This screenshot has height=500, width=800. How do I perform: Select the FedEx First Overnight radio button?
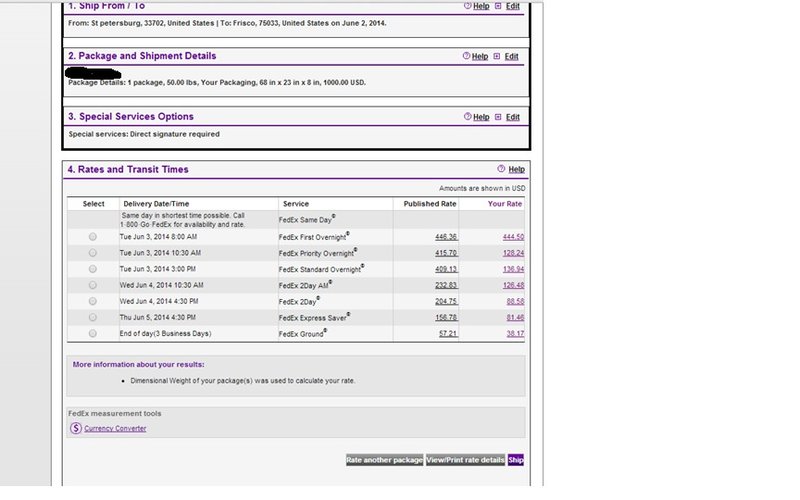point(92,237)
